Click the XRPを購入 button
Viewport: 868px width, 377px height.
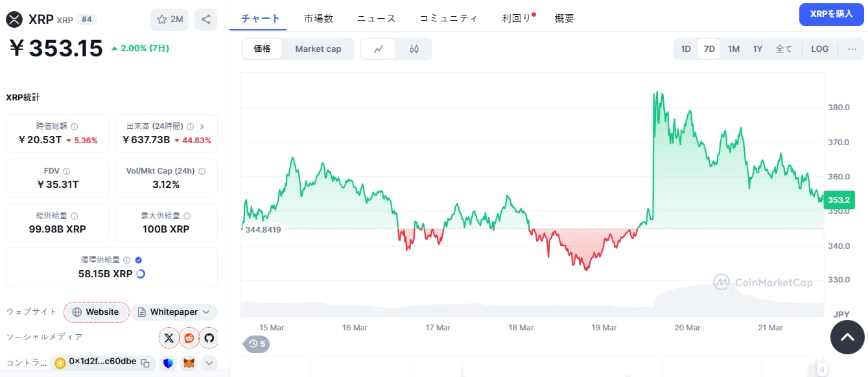pos(831,14)
